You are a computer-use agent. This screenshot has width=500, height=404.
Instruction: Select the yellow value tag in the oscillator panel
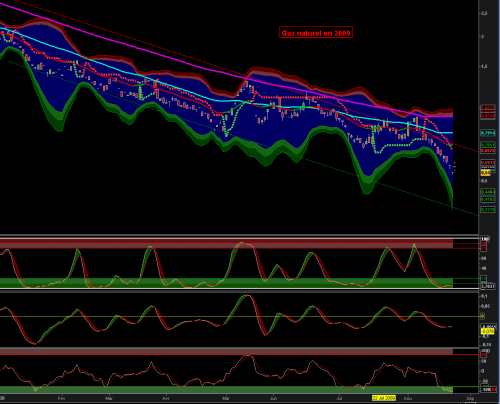pos(487,331)
